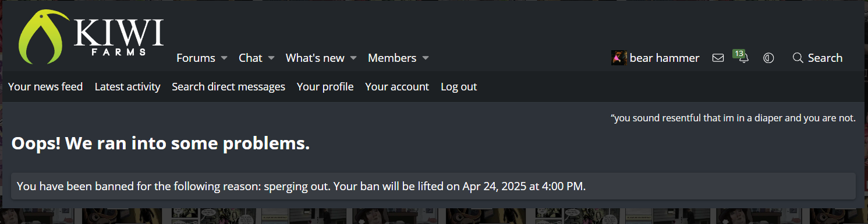Screen dimensions: 868x224
Task: Open Your news feed link
Action: click(45, 87)
